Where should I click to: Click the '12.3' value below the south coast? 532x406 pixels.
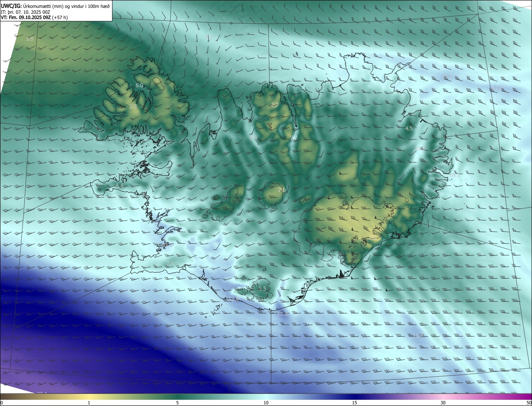point(282,314)
